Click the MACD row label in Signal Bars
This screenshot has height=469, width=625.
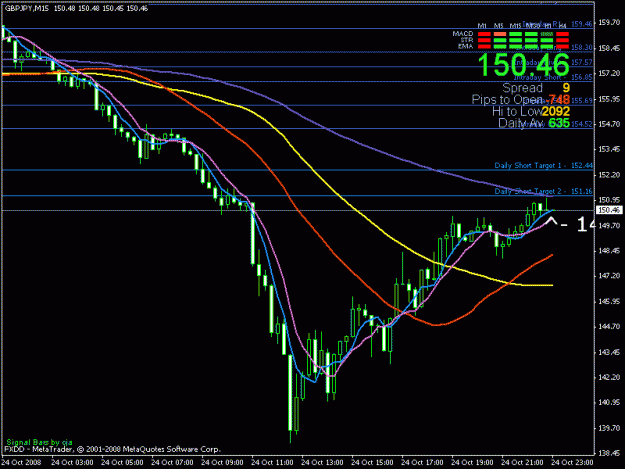point(463,34)
